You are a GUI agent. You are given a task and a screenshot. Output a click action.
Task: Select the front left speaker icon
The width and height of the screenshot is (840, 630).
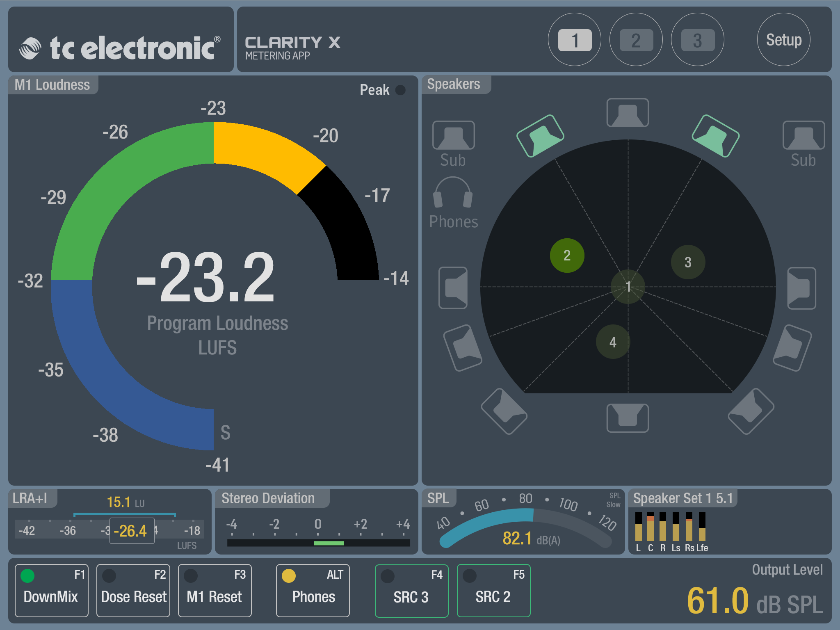(x=540, y=136)
